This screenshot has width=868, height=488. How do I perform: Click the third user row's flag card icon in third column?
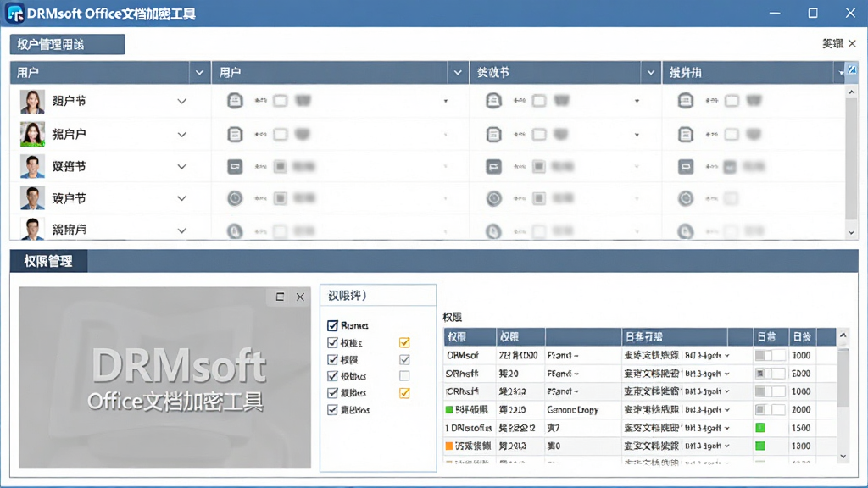[x=493, y=166]
